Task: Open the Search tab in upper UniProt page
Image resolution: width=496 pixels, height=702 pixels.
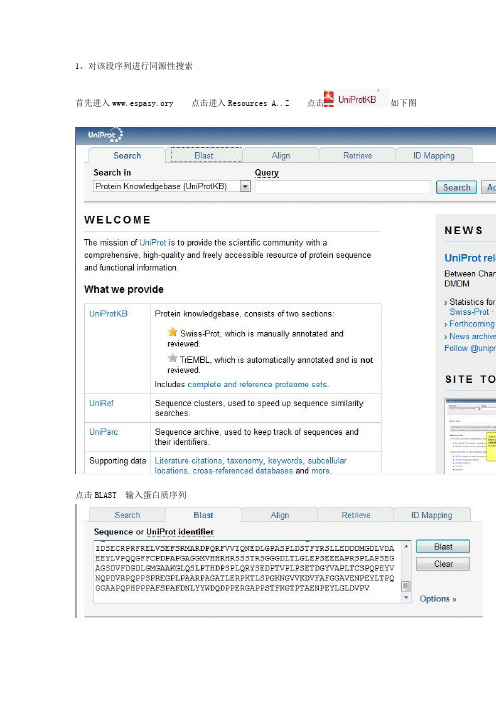Action: (x=127, y=155)
